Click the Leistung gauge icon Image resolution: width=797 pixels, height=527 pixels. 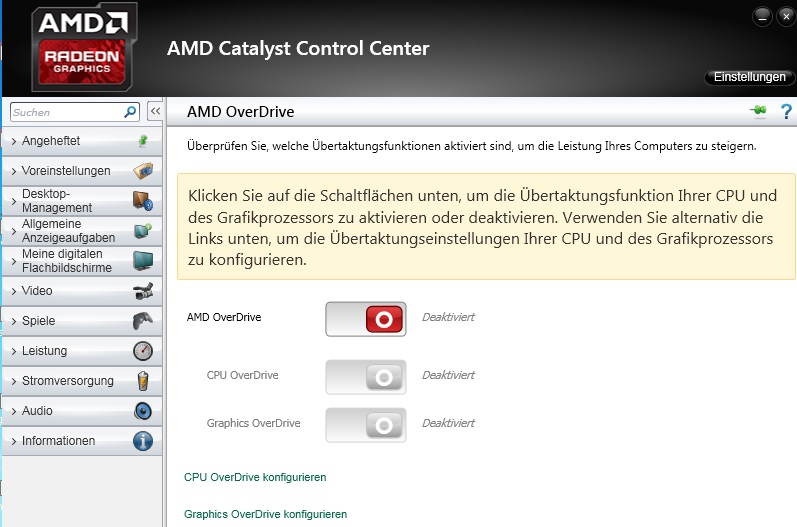click(143, 351)
